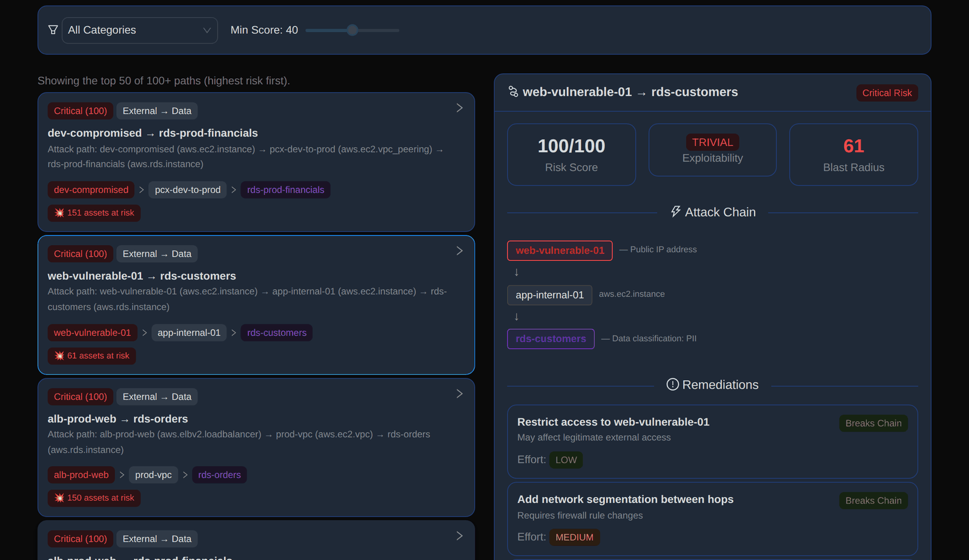Image resolution: width=969 pixels, height=560 pixels.
Task: Select the web-vulnerable-01 → rds-customers card title
Action: (142, 276)
